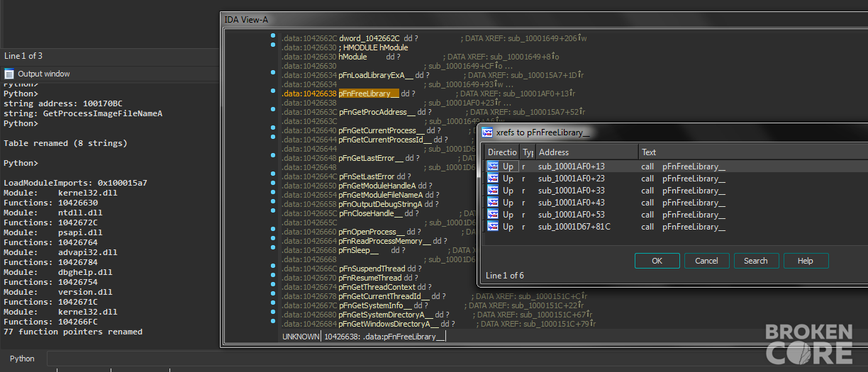Select the IDA View-A title tab
Screen dimensions: 868x372
click(245, 19)
